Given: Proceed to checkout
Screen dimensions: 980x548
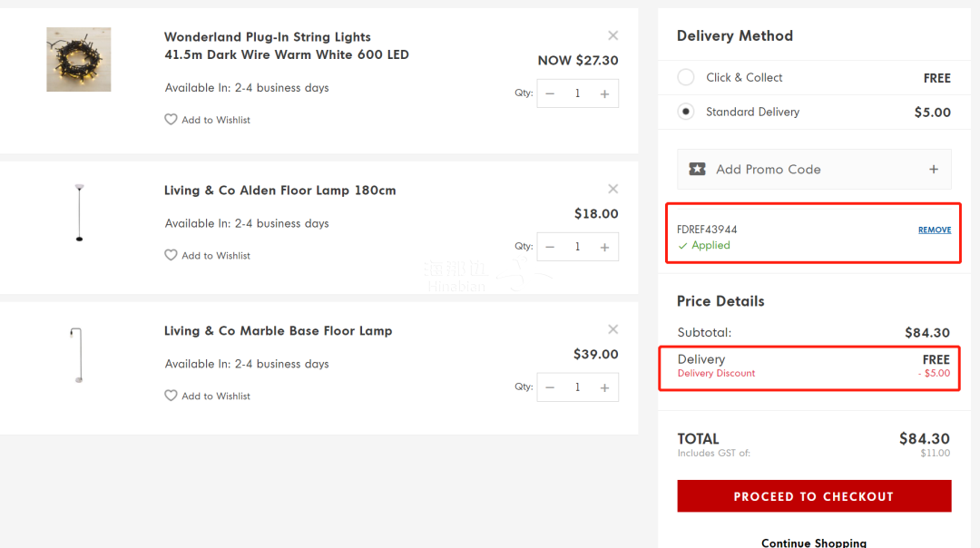Looking at the screenshot, I should tap(814, 496).
